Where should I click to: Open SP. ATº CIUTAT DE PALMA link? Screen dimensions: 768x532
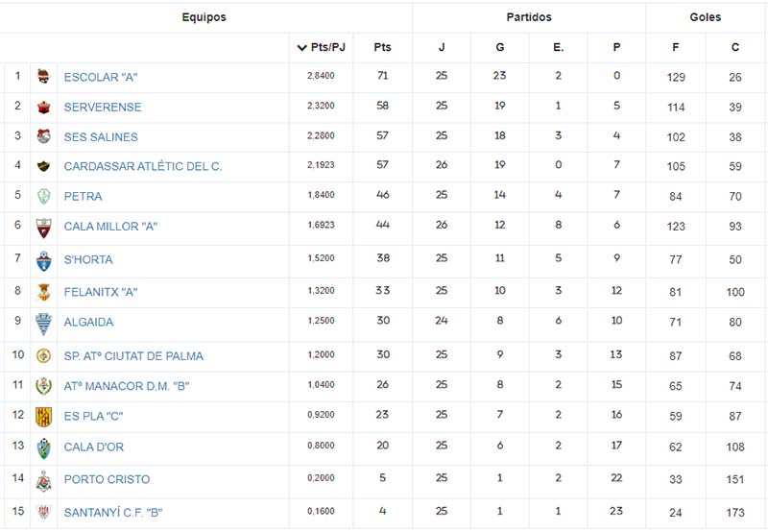click(x=133, y=356)
